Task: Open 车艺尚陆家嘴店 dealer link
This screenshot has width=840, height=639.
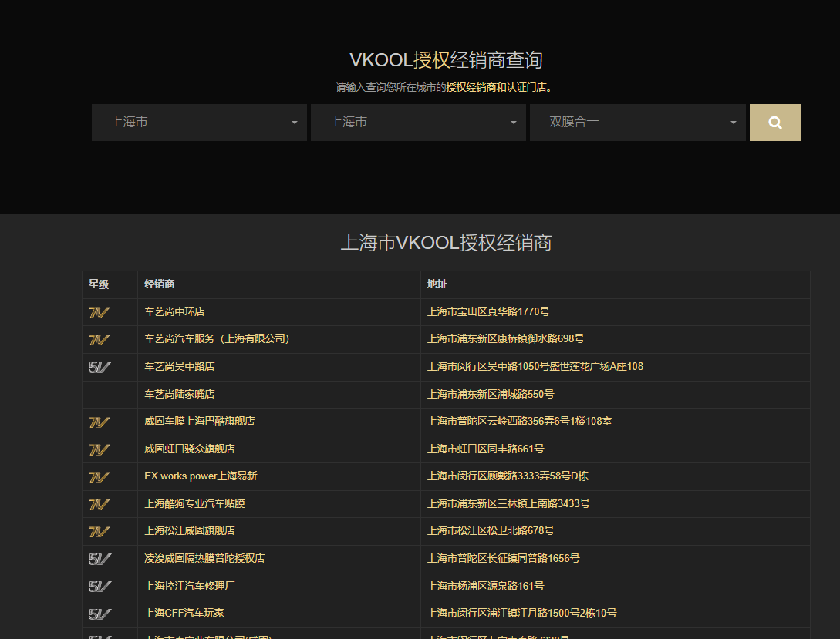Action: (x=179, y=394)
